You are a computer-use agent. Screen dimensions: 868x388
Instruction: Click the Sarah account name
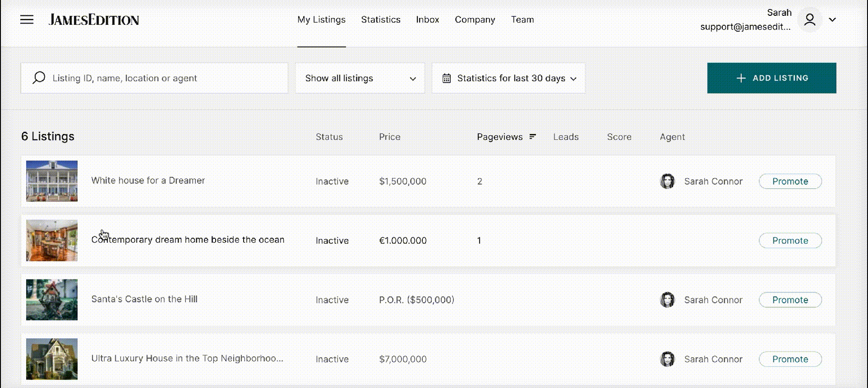pos(779,13)
